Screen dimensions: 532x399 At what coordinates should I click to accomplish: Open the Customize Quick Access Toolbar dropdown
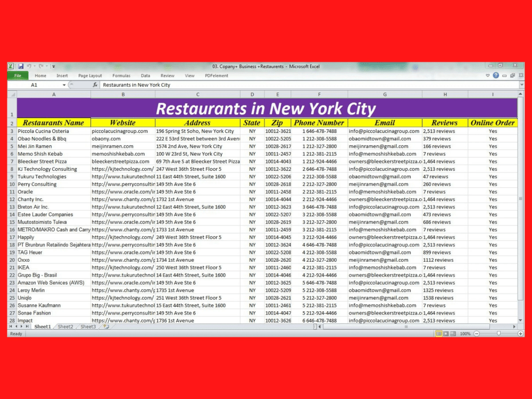[x=54, y=66]
